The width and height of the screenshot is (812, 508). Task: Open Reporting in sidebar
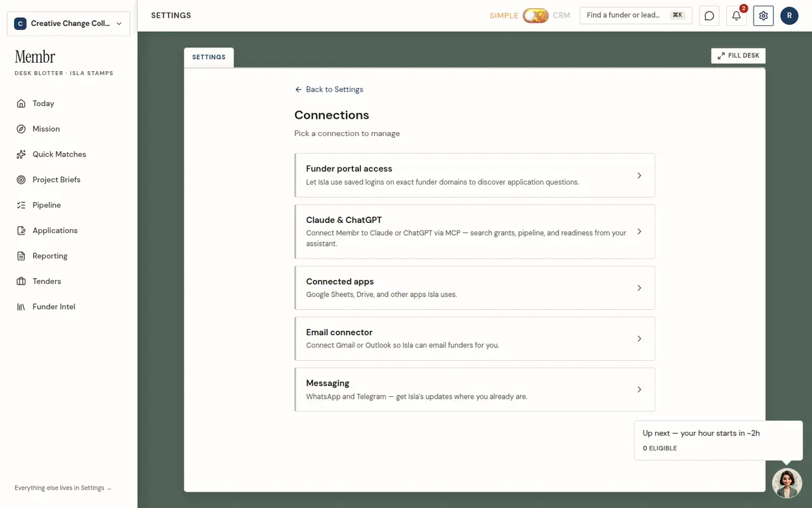coord(69,256)
